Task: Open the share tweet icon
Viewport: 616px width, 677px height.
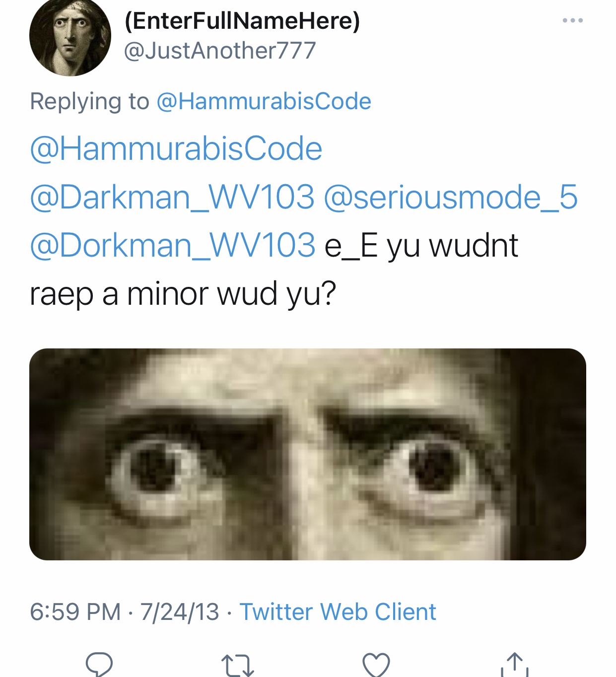Action: 515,665
